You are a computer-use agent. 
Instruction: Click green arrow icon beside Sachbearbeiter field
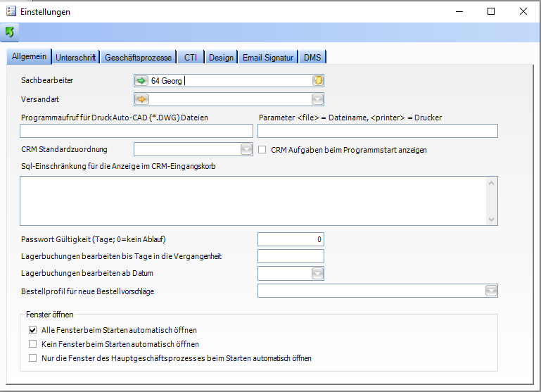(141, 81)
